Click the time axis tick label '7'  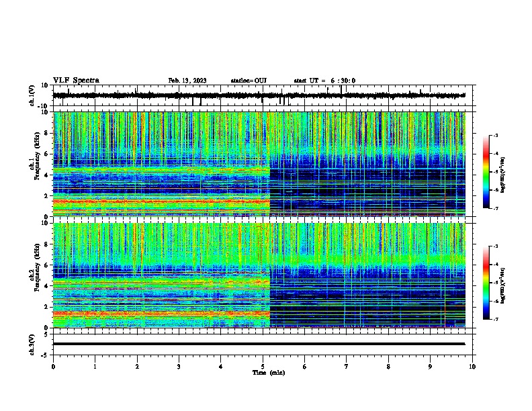347,367
